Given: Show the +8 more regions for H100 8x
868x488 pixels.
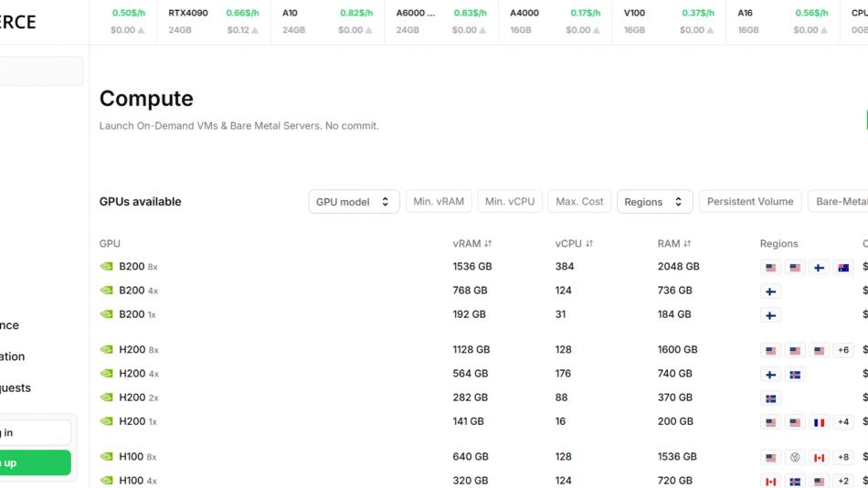Looking at the screenshot, I should (x=843, y=457).
